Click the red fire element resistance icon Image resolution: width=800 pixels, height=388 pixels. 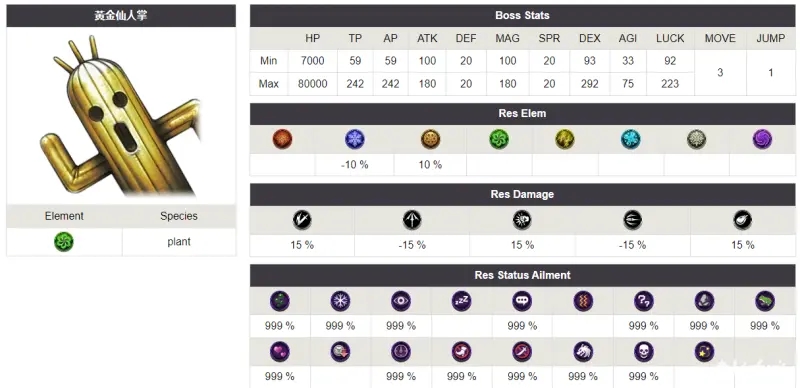tap(282, 139)
